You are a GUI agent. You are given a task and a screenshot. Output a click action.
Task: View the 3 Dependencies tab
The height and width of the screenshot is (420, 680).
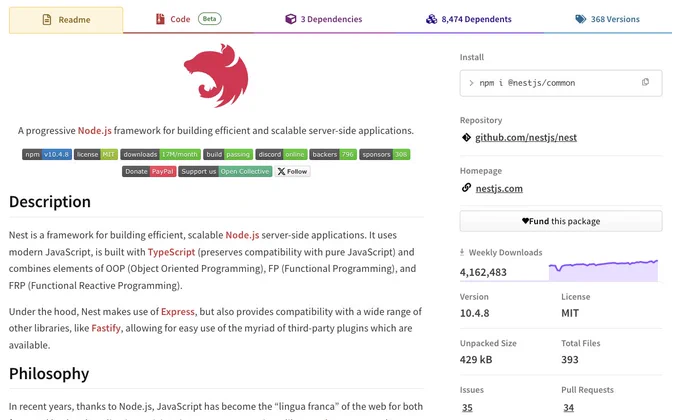point(324,19)
